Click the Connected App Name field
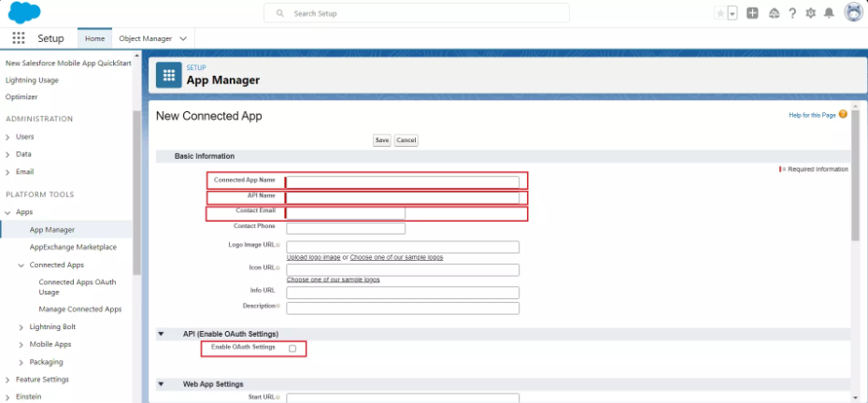Screen dimensions: 868x403 [403, 182]
